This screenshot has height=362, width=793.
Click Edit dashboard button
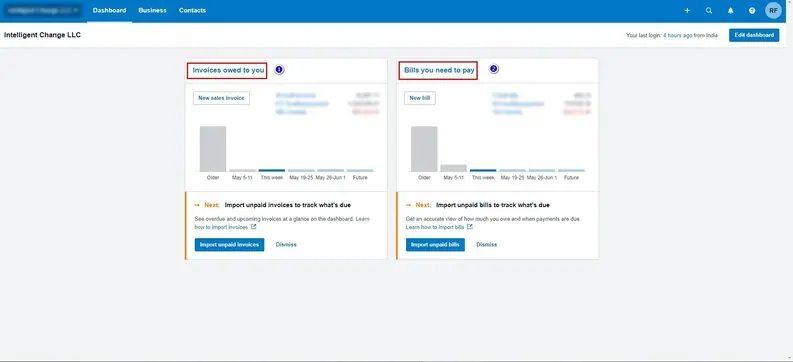point(754,35)
